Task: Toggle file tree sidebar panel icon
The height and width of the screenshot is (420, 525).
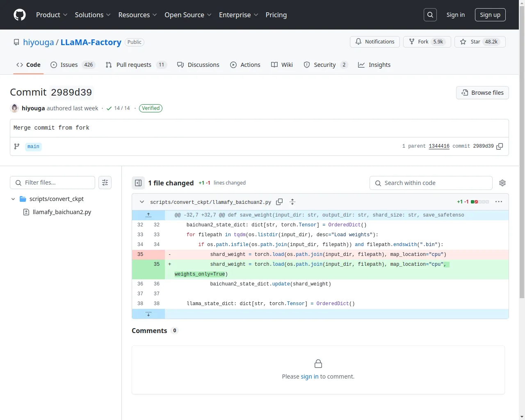Action: click(x=138, y=183)
